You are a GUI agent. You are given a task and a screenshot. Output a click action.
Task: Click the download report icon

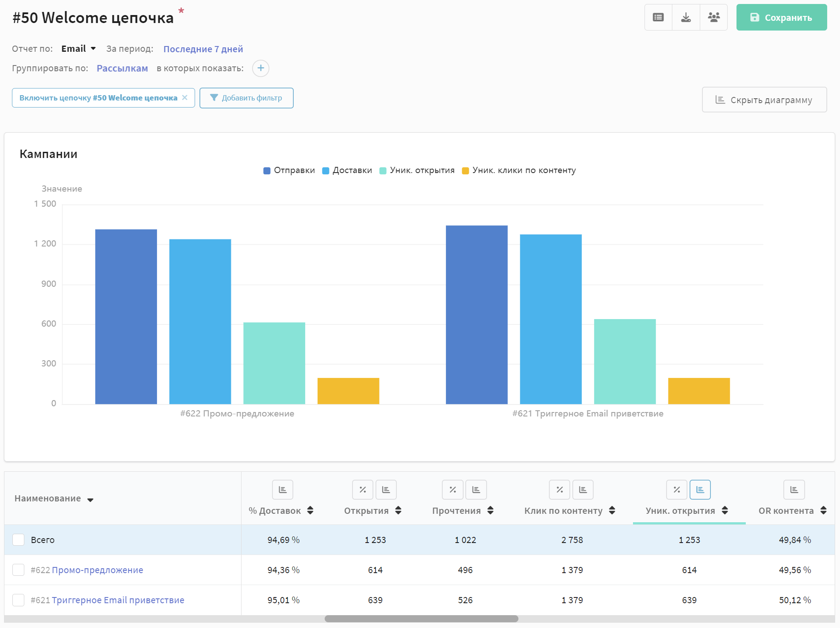point(686,17)
